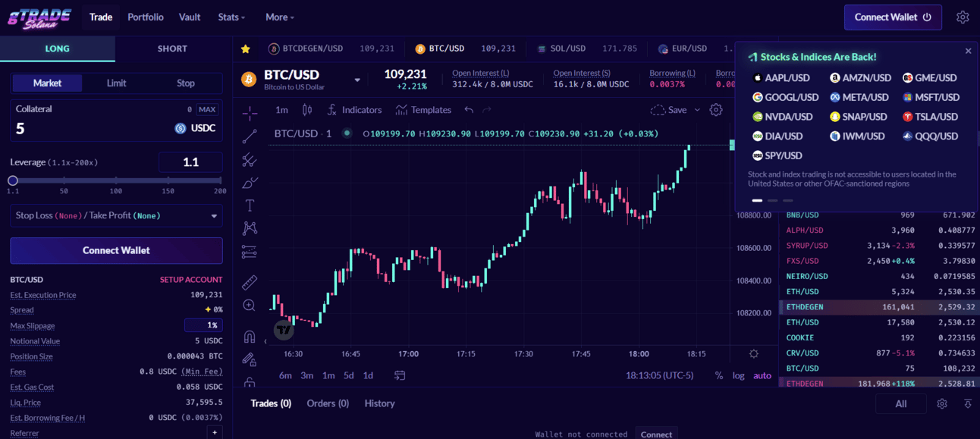Open the Vault page

190,17
